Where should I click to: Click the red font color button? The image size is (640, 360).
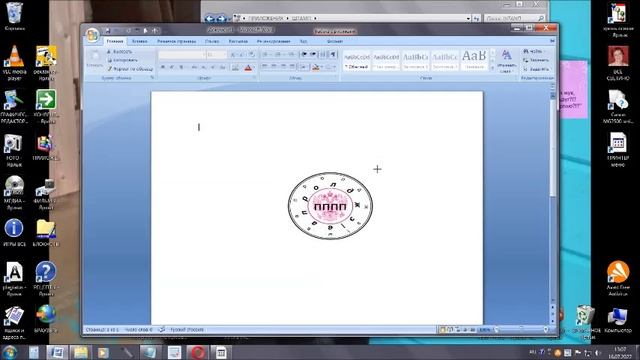click(x=248, y=68)
